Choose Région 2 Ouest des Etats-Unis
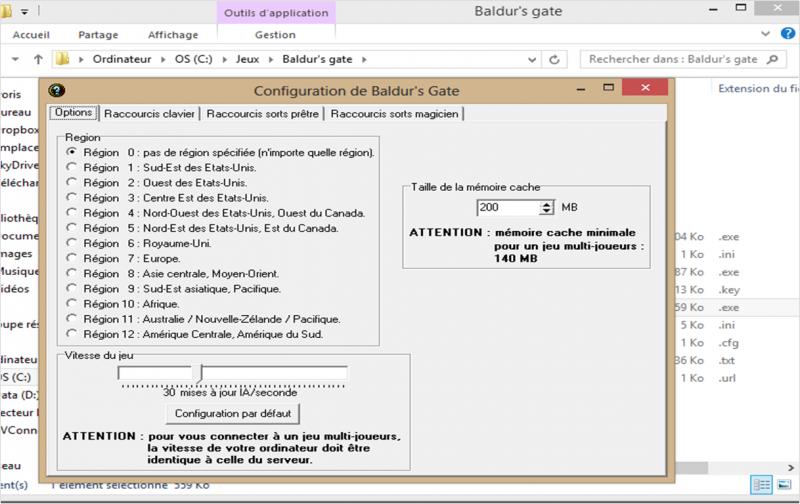This screenshot has width=800, height=504. [157, 183]
